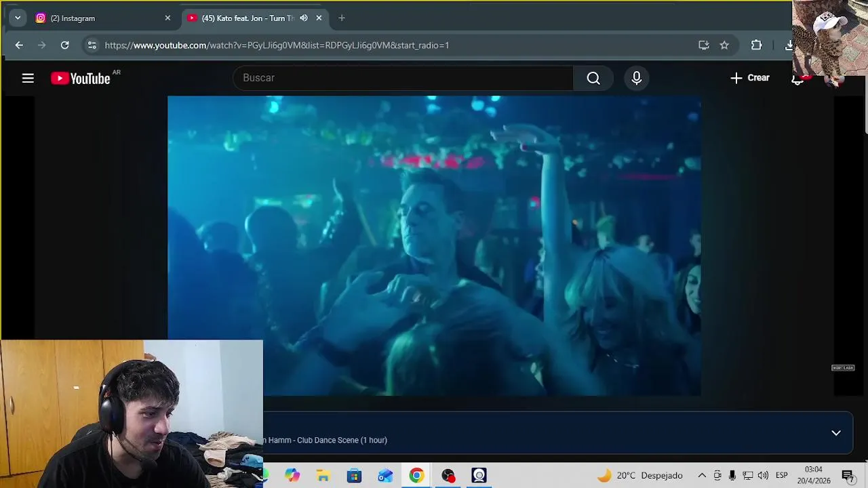The height and width of the screenshot is (488, 868).
Task: Mute the tab using its speaker icon
Action: pos(304,18)
